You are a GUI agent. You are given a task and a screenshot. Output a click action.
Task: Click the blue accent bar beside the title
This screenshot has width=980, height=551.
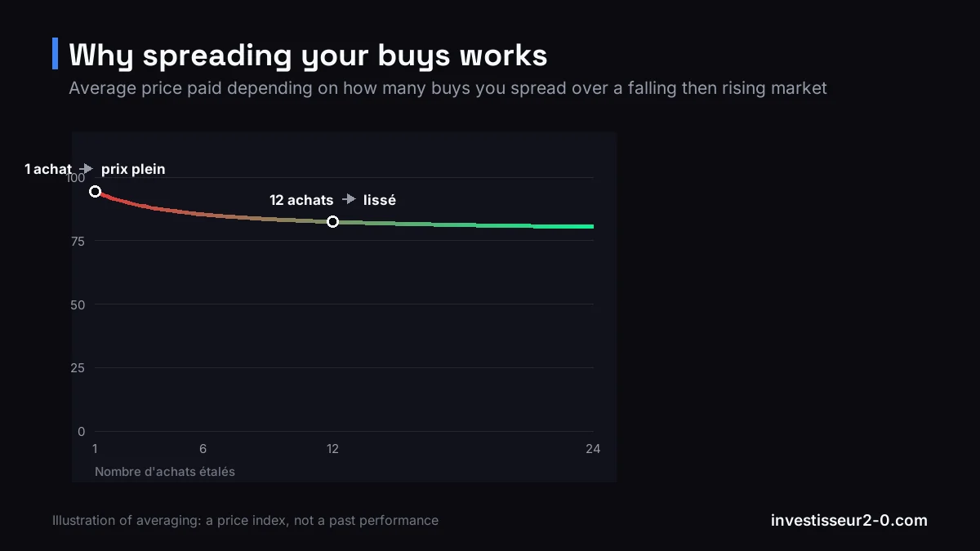55,54
